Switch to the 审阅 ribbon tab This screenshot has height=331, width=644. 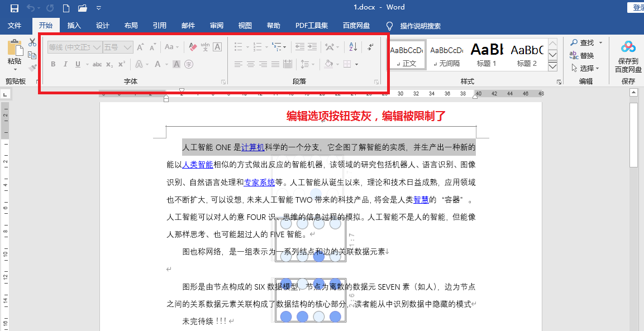pyautogui.click(x=217, y=26)
